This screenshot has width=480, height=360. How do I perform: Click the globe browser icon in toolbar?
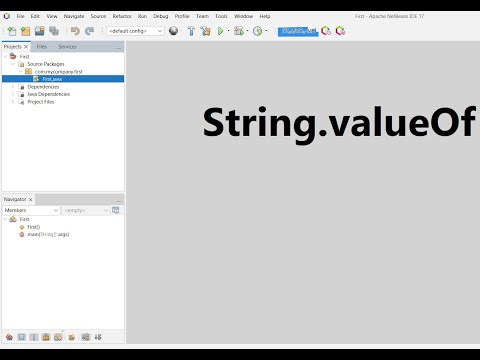click(x=173, y=31)
